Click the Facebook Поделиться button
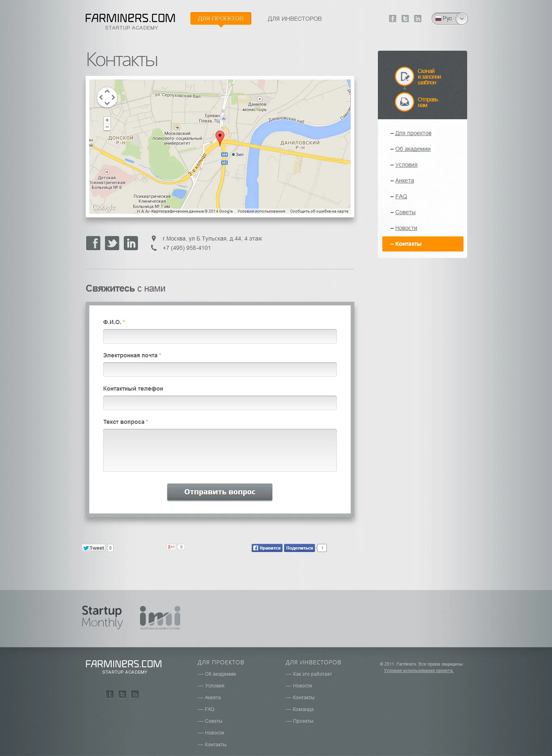 click(x=300, y=548)
